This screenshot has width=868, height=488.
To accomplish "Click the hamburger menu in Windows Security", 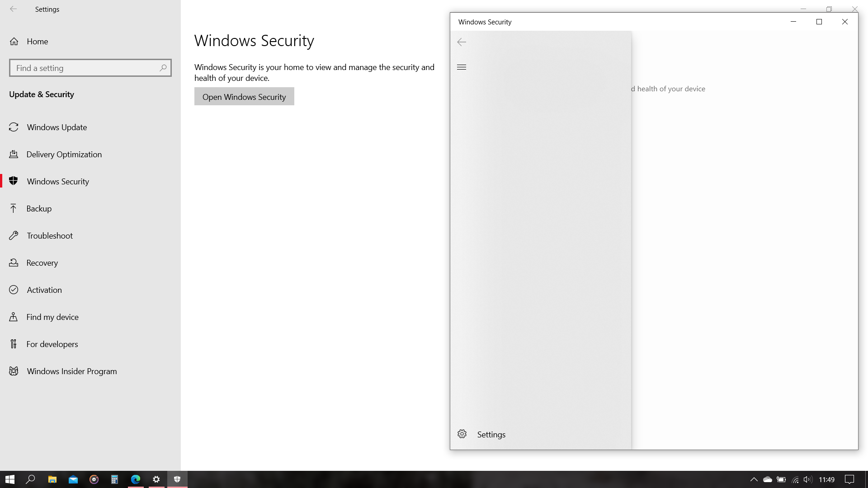I will coord(462,67).
